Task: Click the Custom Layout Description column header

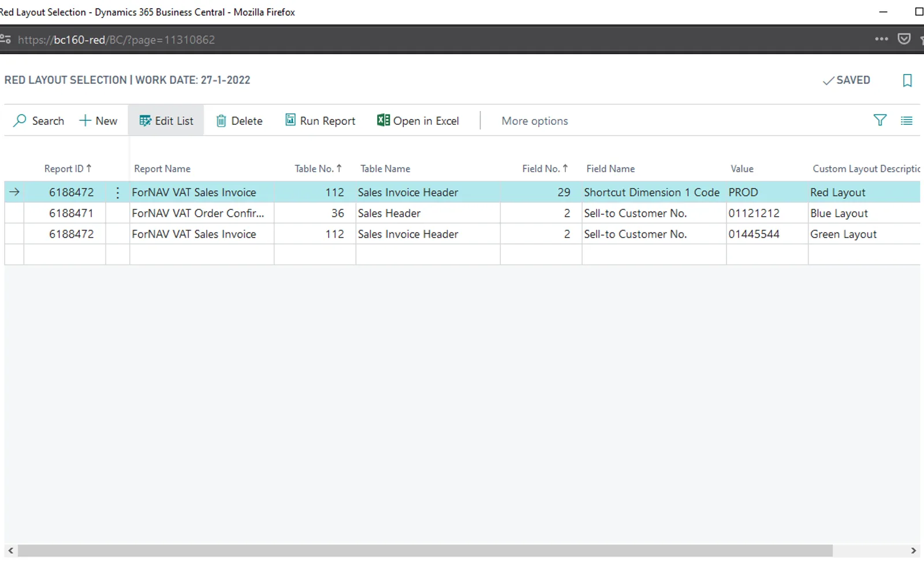Action: (866, 169)
